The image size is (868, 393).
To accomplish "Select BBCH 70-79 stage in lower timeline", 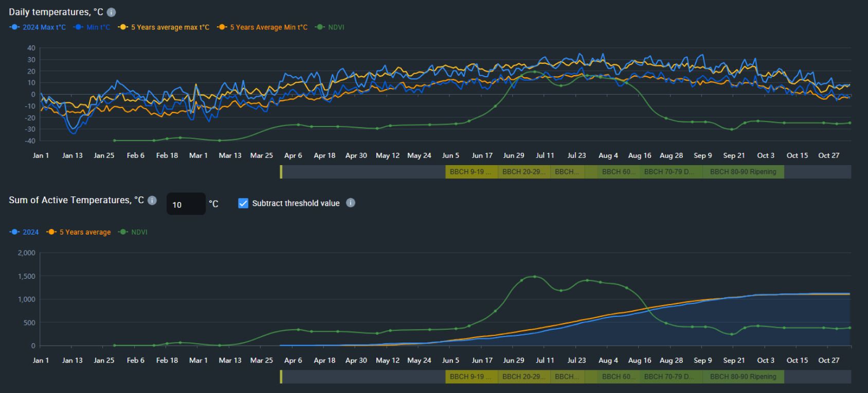I will 671,377.
